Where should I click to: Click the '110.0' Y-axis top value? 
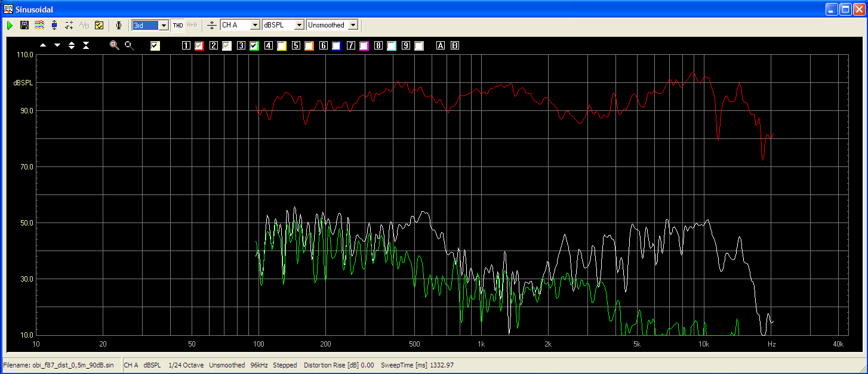(x=25, y=55)
